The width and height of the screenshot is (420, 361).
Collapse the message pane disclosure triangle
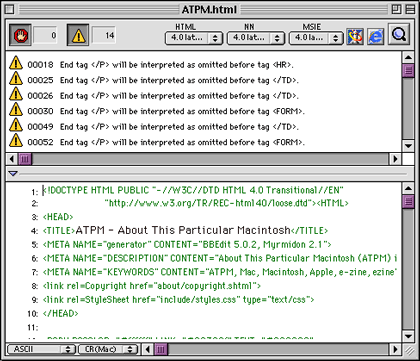pos(13,174)
